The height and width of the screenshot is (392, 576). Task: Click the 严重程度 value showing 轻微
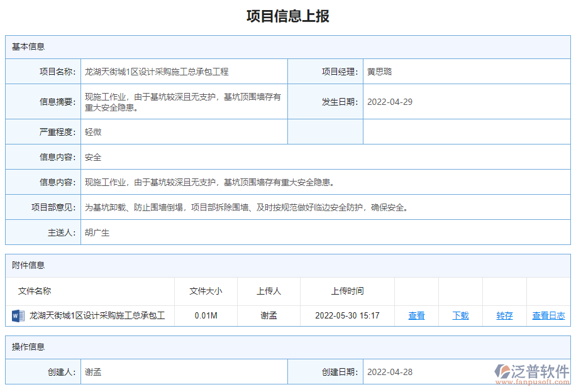91,132
